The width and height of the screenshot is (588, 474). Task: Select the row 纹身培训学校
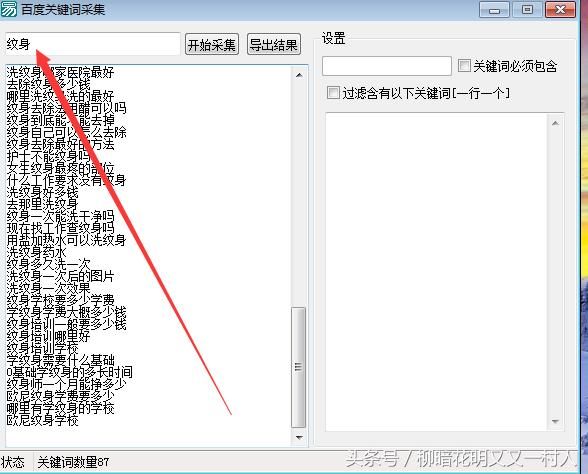point(42,348)
